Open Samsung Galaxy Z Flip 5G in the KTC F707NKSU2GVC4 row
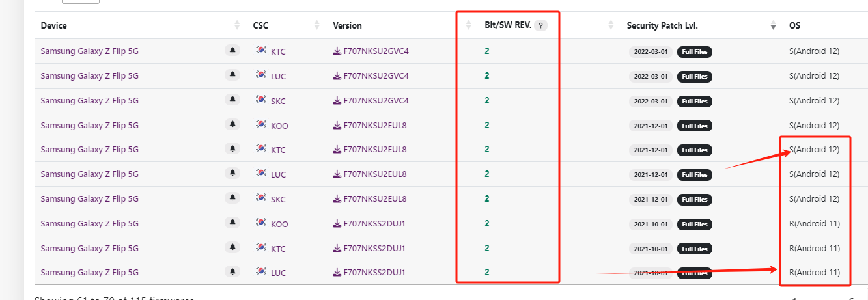 89,51
